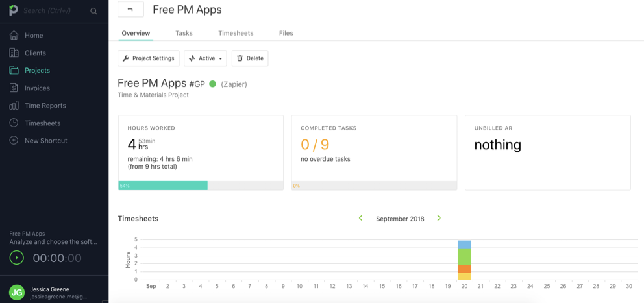Viewport: 644px width, 303px height.
Task: Go to previous month in Timesheets chart
Action: pos(361,218)
